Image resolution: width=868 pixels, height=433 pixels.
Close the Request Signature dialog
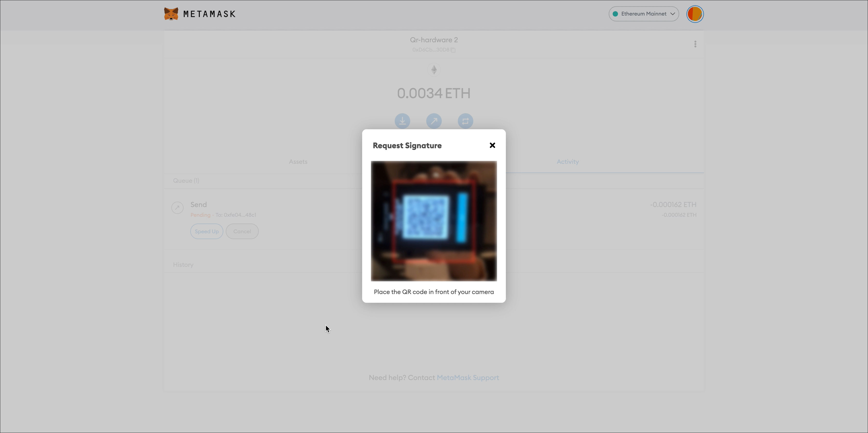[492, 145]
